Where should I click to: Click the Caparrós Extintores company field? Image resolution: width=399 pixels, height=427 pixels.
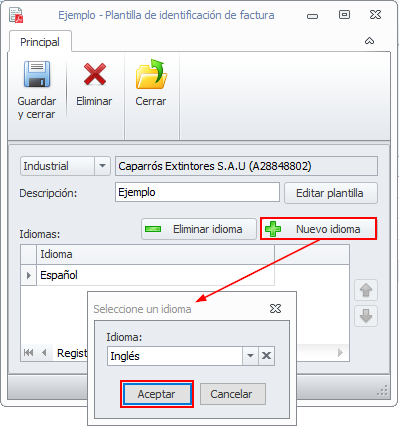[x=246, y=166]
